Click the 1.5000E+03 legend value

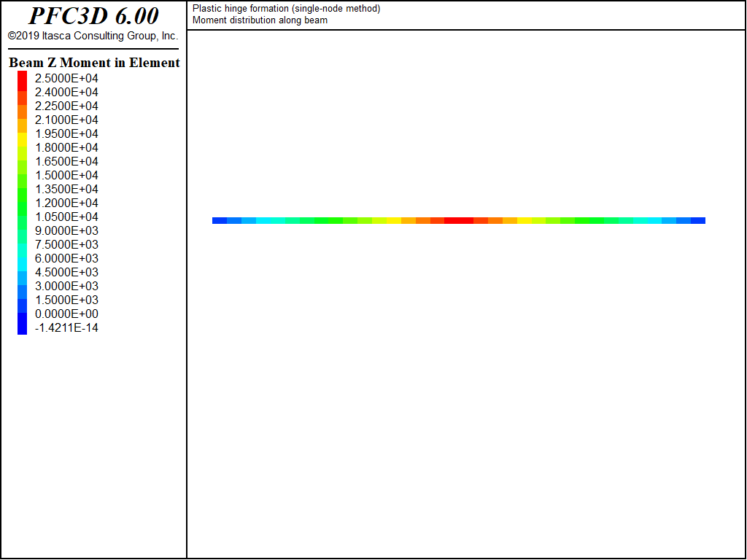[x=66, y=300]
